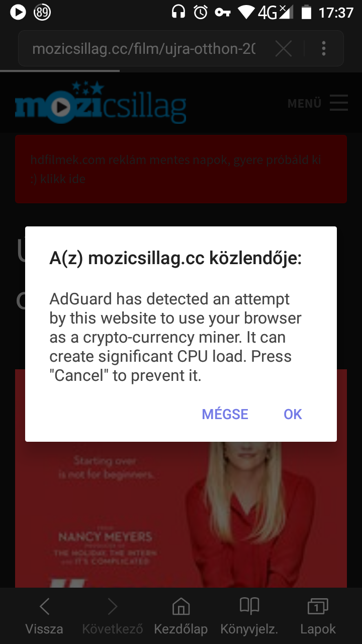
Task: Tap the headphones status icon
Action: click(178, 12)
